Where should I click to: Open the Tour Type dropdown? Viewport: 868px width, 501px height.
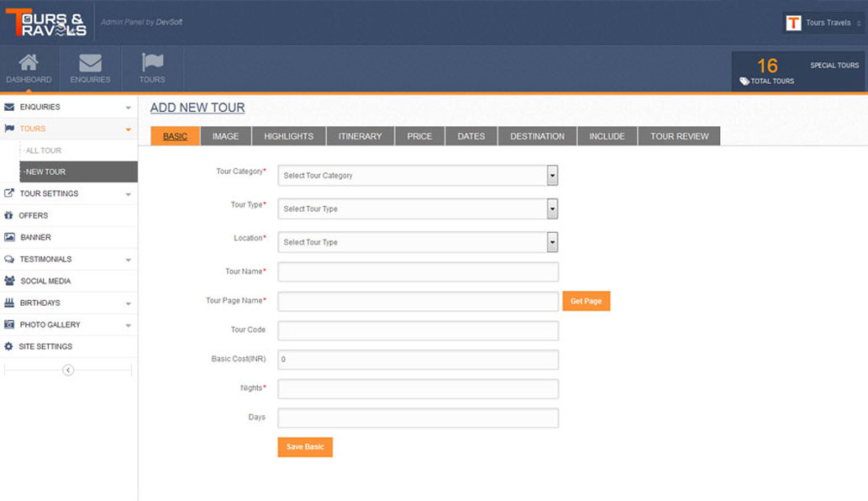click(552, 208)
